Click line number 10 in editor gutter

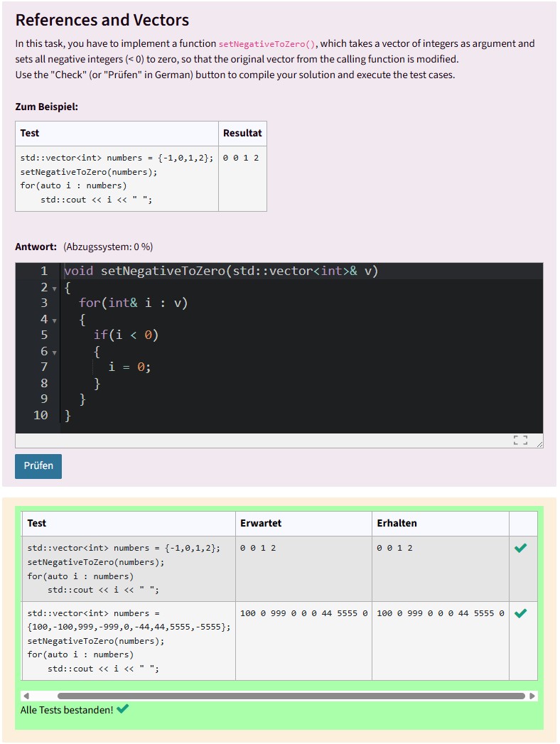(41, 415)
